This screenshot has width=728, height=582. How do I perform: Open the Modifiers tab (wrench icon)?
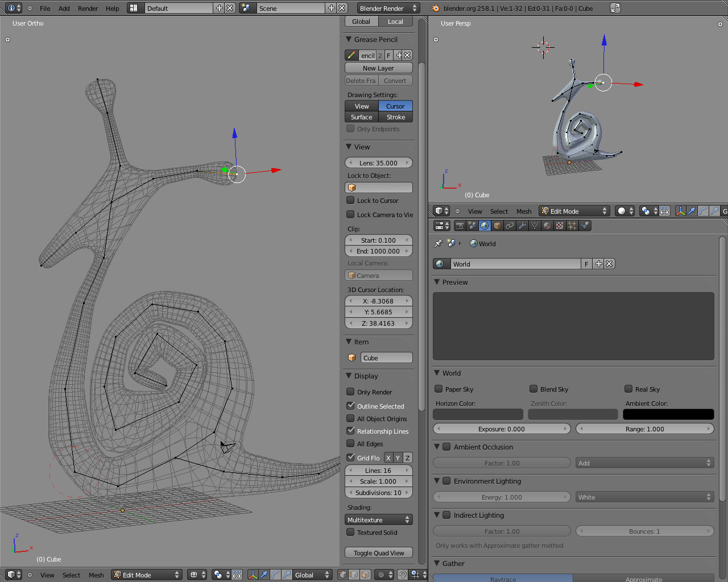click(522, 226)
